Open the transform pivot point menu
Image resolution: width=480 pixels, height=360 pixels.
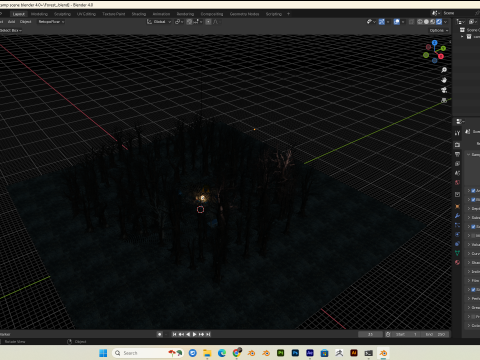tap(179, 22)
